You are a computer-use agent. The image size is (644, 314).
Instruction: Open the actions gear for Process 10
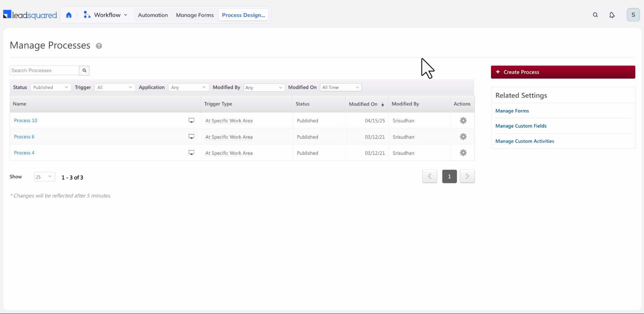463,121
